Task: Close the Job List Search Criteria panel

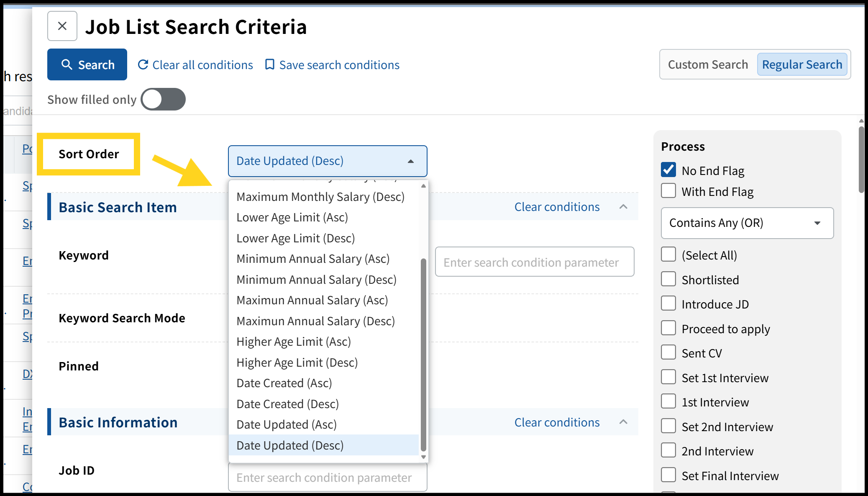Action: point(62,26)
